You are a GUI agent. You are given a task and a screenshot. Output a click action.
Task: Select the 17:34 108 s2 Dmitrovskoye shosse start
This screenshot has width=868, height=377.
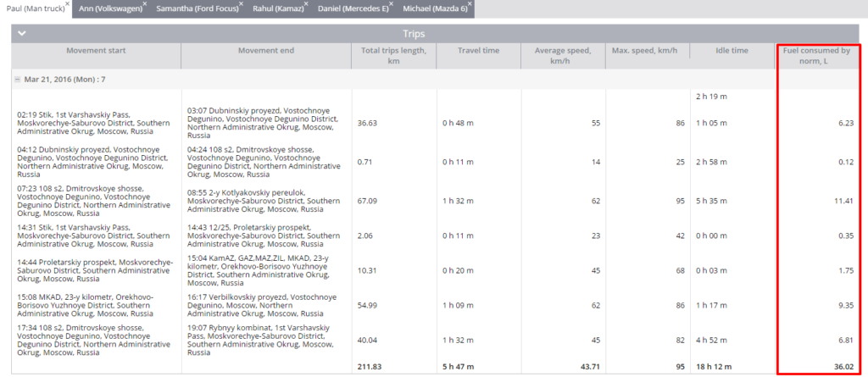point(93,340)
